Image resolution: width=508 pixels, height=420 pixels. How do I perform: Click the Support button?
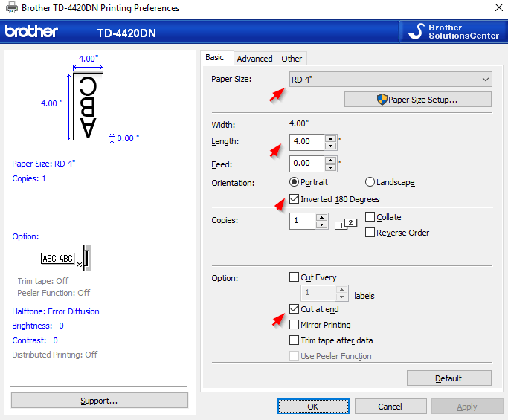click(x=100, y=401)
